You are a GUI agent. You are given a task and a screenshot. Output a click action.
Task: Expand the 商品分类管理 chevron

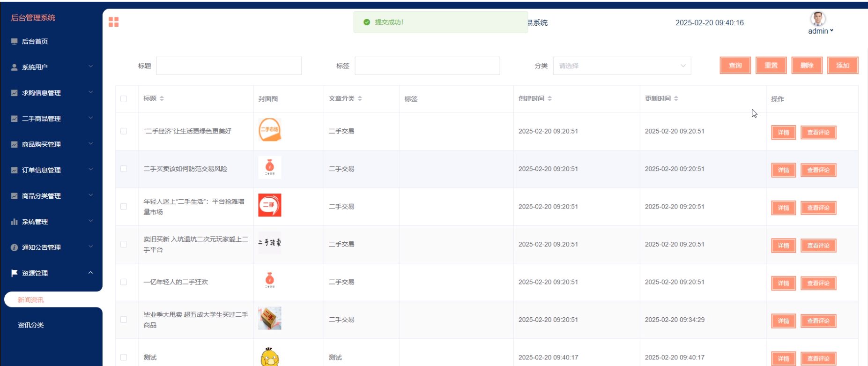90,195
